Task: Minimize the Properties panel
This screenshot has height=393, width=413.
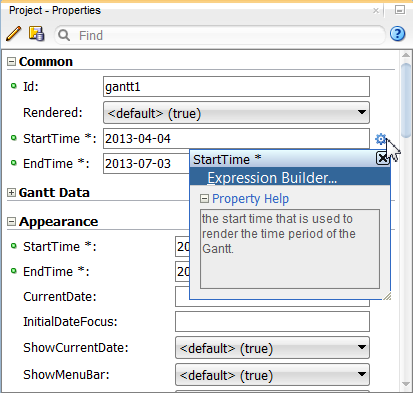Action: point(400,10)
